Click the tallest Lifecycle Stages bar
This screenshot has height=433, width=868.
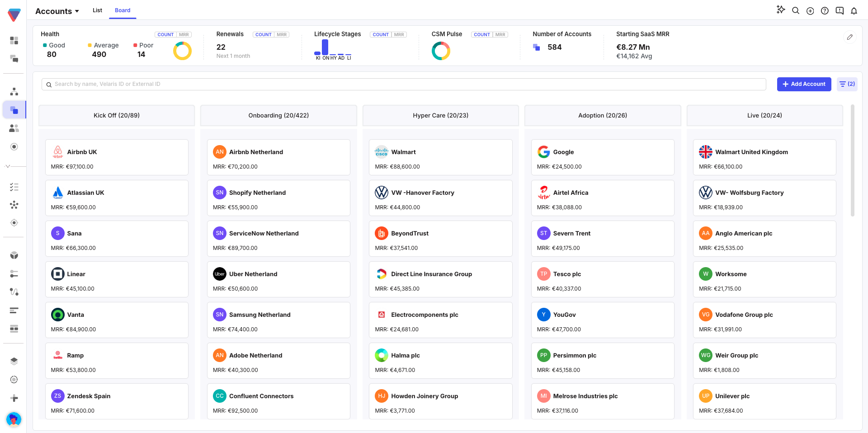[x=325, y=47]
